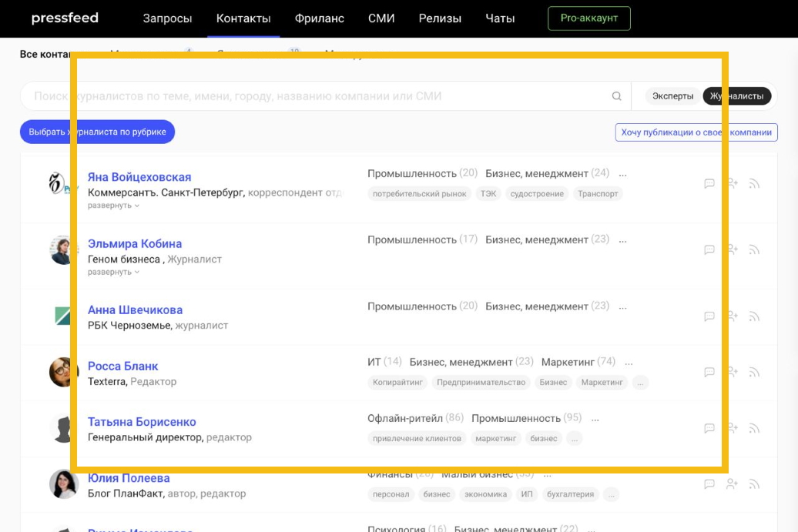The image size is (798, 532).
Task: Subscribe to Татьяна Борисенко's feed icon
Action: coord(754,428)
